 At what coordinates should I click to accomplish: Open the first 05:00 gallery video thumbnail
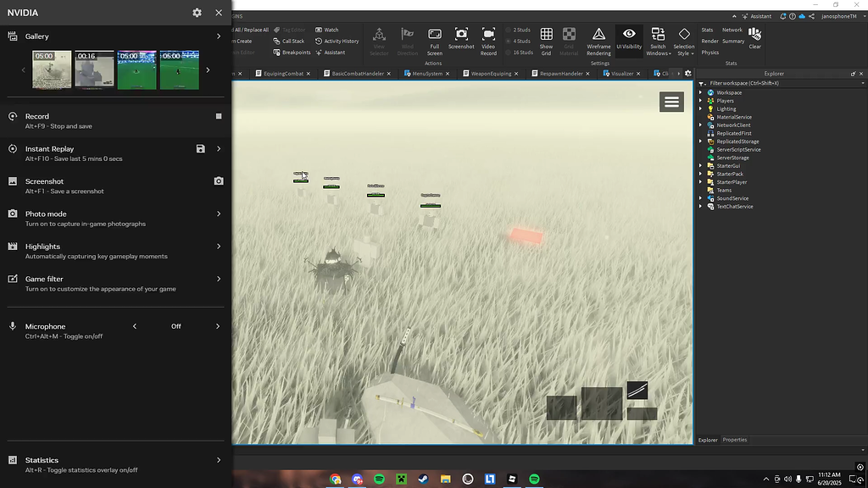(x=53, y=69)
